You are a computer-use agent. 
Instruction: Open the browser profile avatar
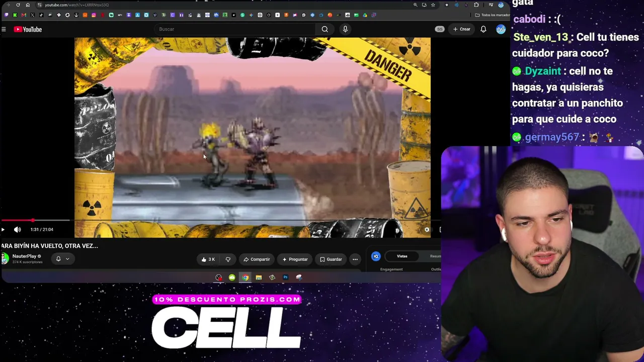501,5
